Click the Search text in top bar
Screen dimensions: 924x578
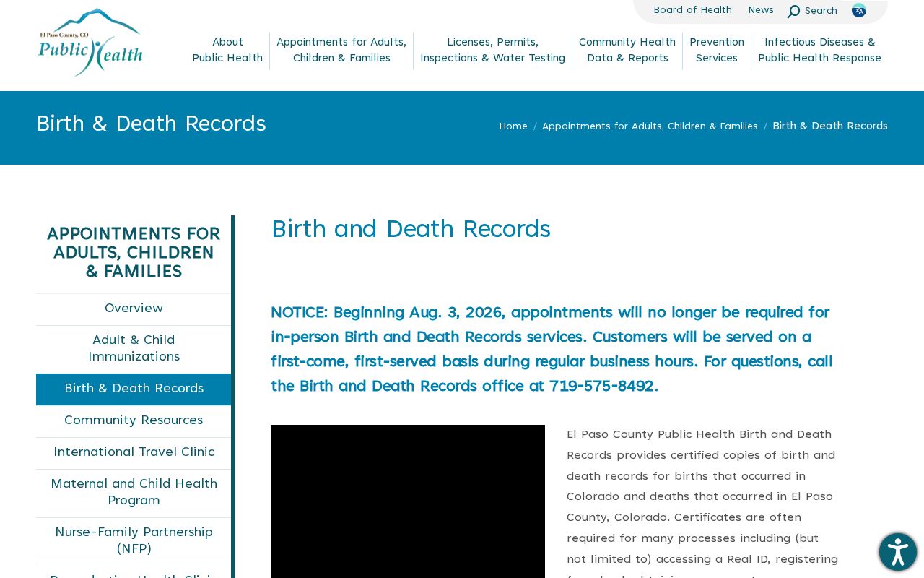click(x=821, y=11)
